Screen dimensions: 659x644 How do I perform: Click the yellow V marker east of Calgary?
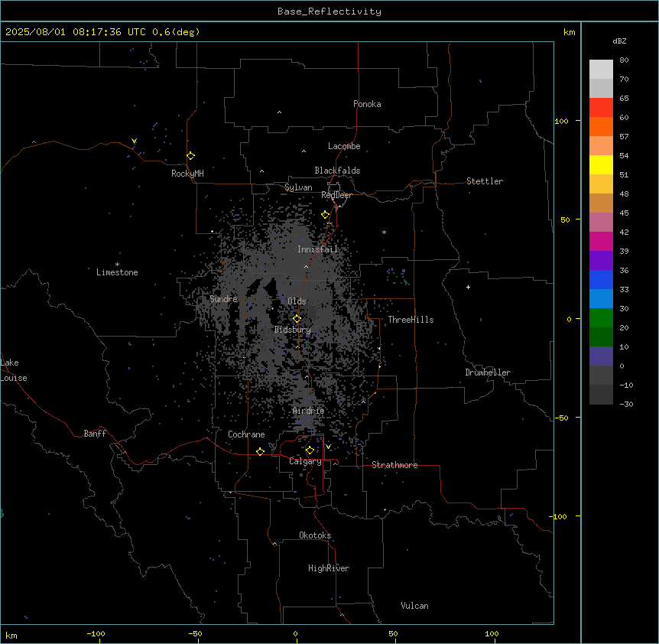[x=328, y=447]
